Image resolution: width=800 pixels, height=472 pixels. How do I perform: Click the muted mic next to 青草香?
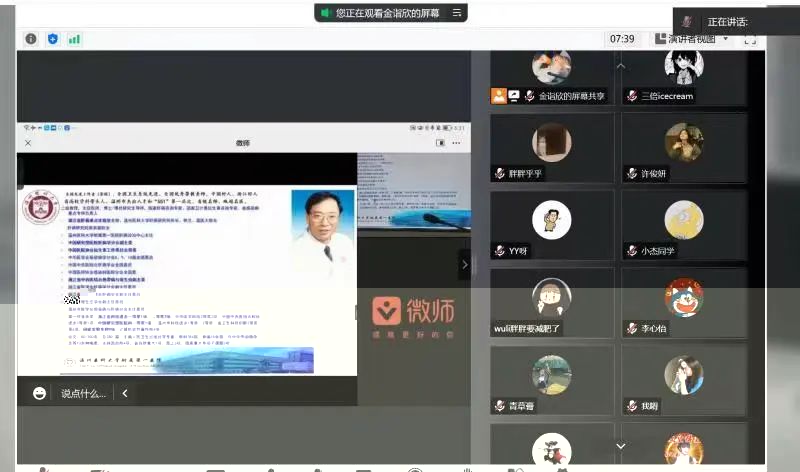coord(500,406)
